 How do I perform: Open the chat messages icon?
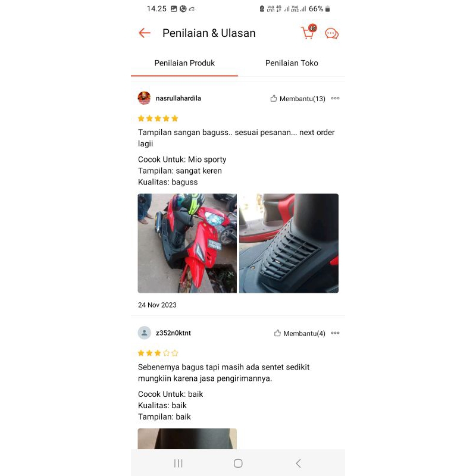[x=332, y=33]
